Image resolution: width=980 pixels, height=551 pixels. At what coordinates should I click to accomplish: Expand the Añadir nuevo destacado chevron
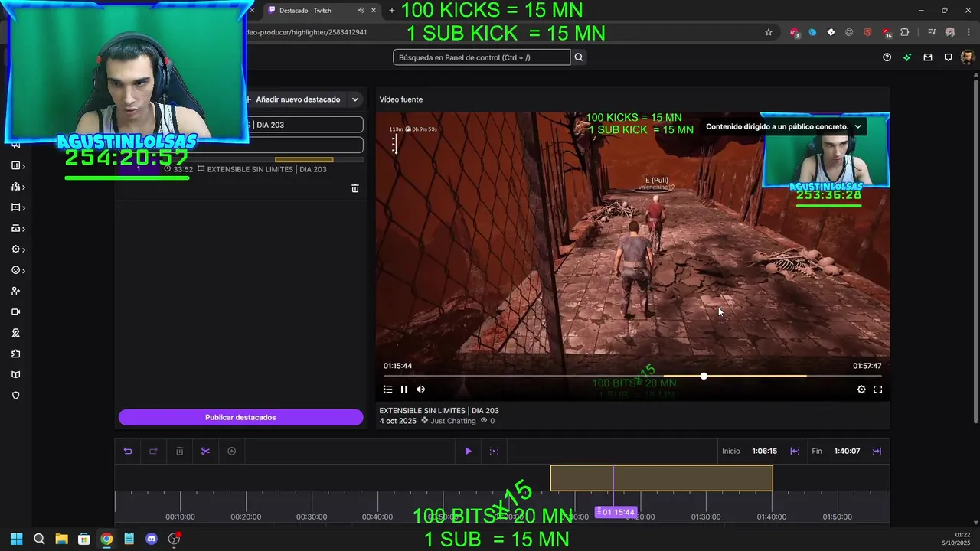pyautogui.click(x=355, y=99)
